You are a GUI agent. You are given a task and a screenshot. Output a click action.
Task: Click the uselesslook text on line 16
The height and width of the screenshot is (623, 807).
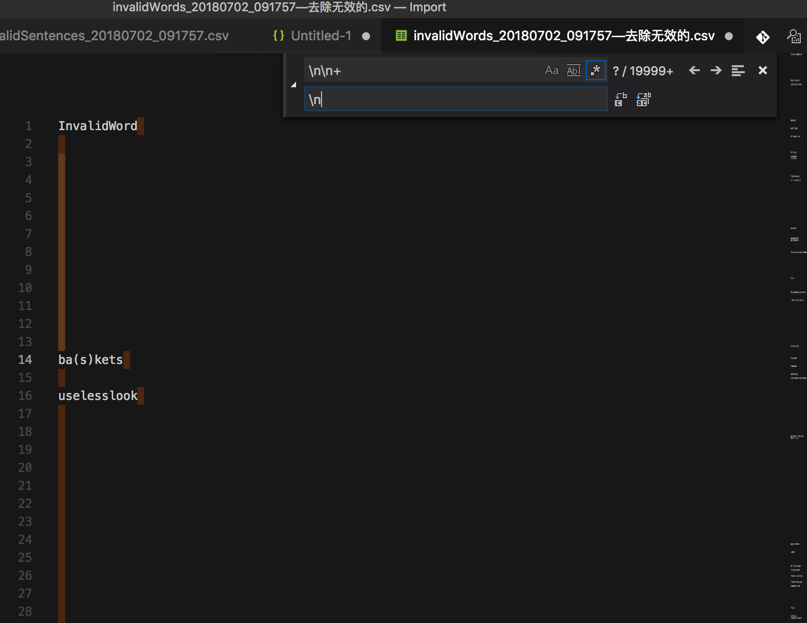tap(98, 395)
